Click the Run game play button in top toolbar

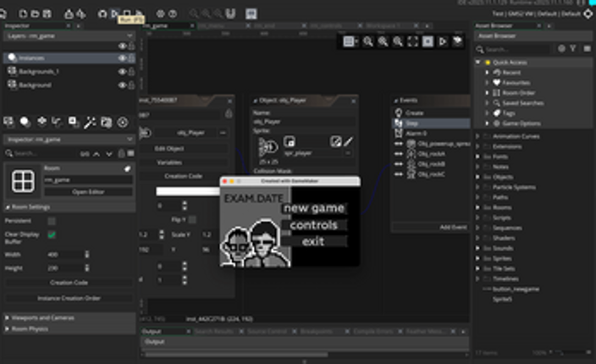point(114,14)
